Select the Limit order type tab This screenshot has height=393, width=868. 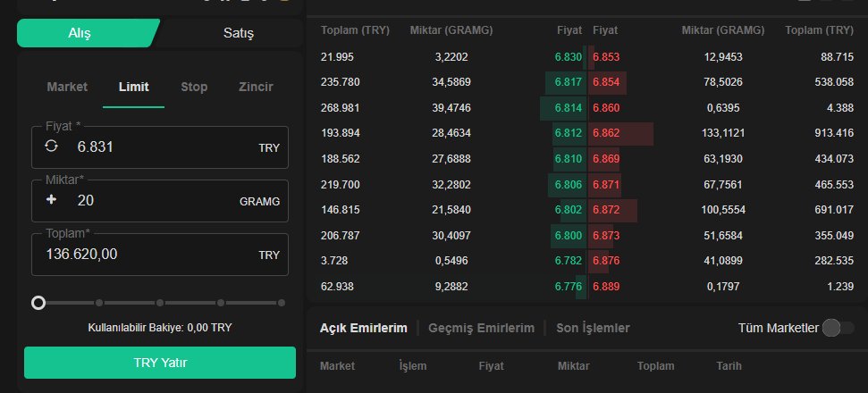point(133,87)
